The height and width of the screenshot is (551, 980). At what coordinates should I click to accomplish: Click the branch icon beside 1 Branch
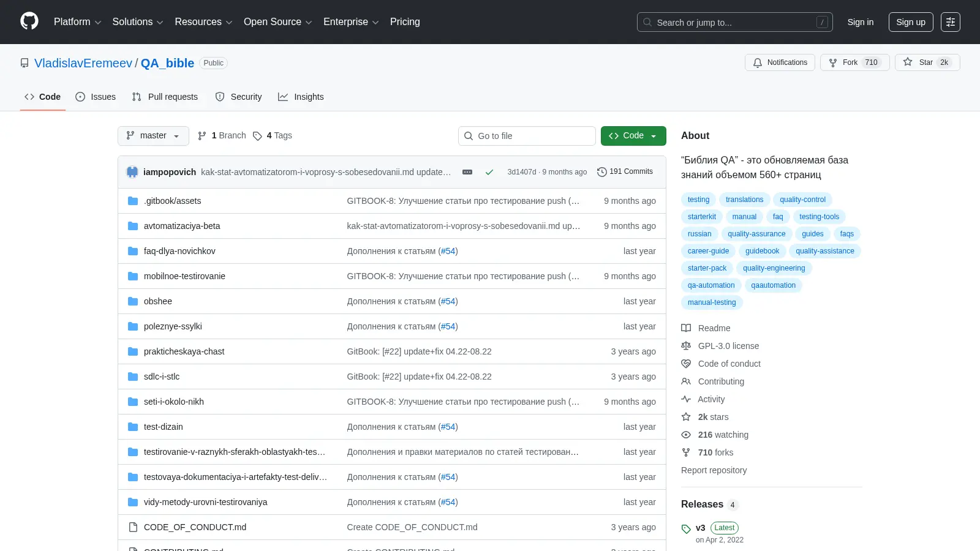[202, 136]
